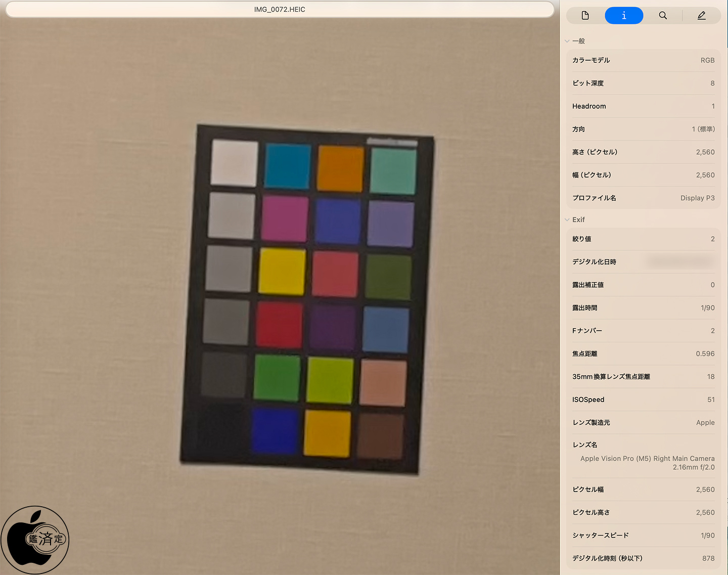The image size is (728, 575).
Task: Click the プロファイル名 Display P3 value
Action: [697, 198]
